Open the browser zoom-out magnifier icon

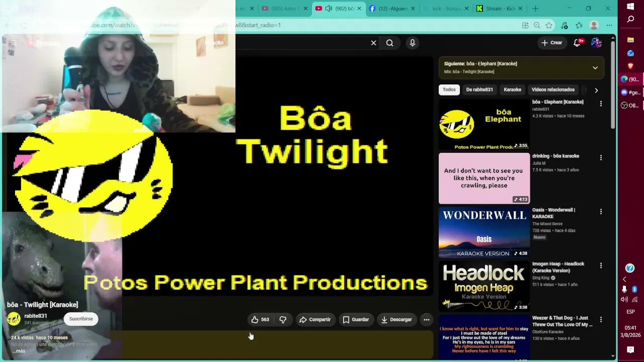[537, 26]
